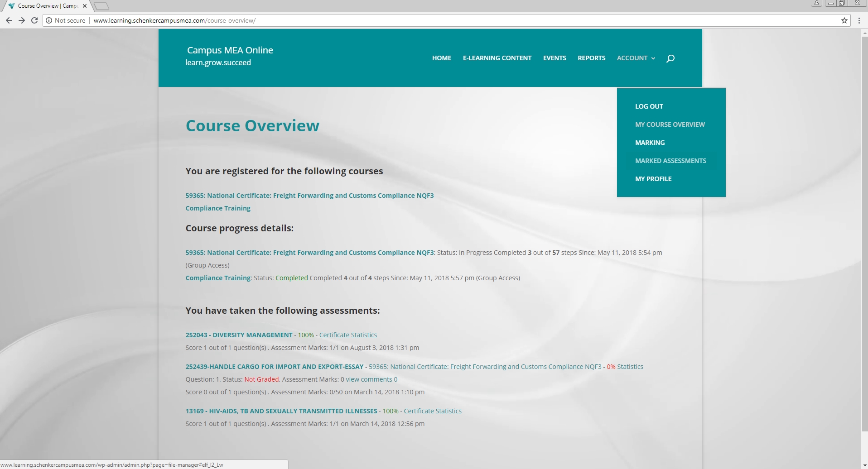Reload the page with refresh icon
Screen dimensions: 868x469
(34, 20)
